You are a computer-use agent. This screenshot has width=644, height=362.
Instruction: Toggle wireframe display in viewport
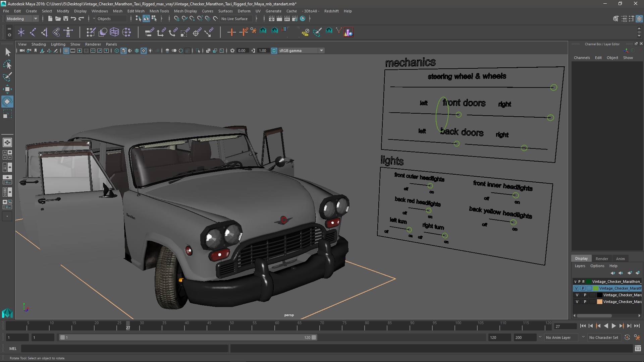116,51
